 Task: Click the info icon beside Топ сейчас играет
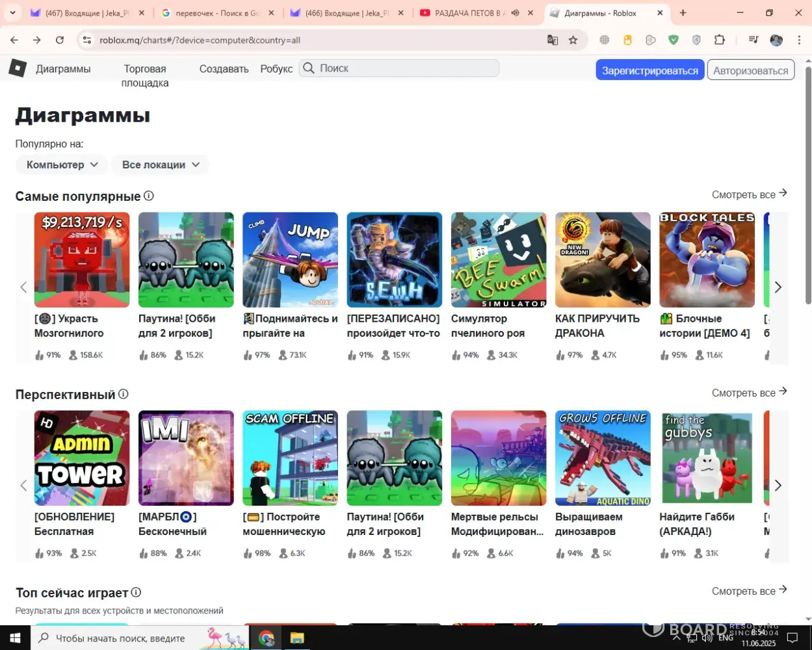click(136, 592)
